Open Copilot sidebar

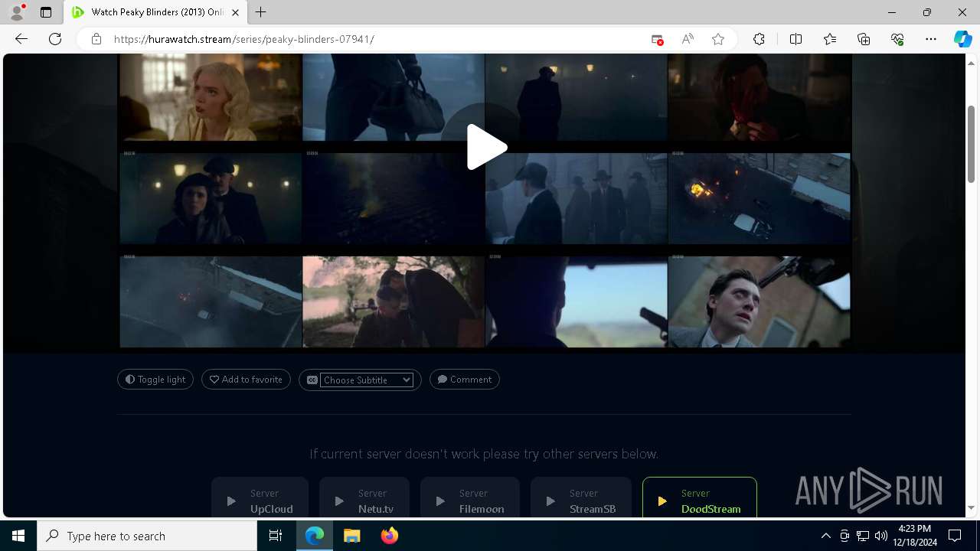pos(962,39)
